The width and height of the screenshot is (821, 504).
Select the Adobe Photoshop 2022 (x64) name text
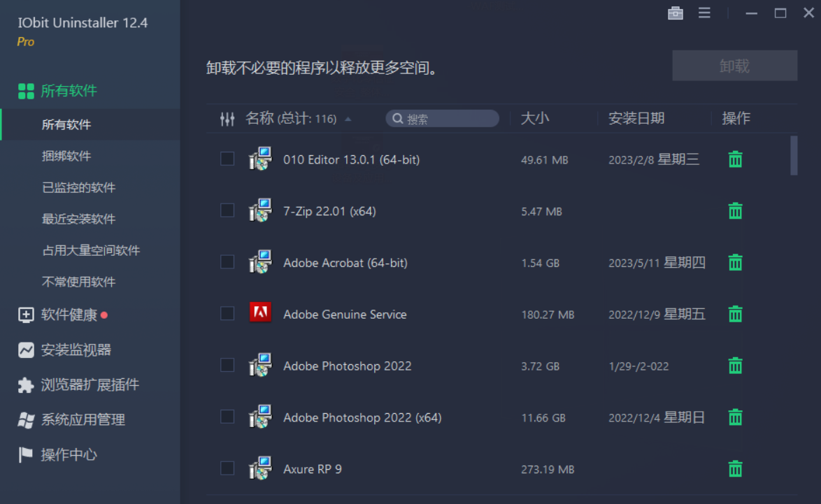362,417
